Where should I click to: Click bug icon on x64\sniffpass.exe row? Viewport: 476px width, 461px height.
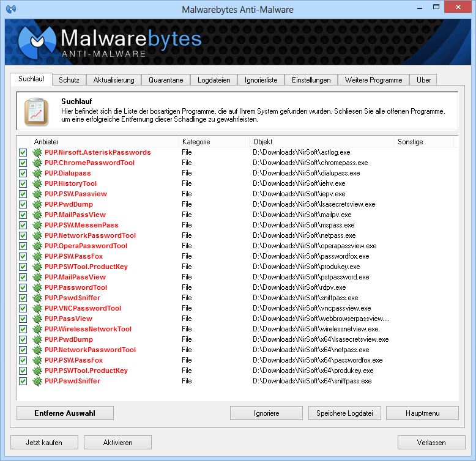click(37, 381)
